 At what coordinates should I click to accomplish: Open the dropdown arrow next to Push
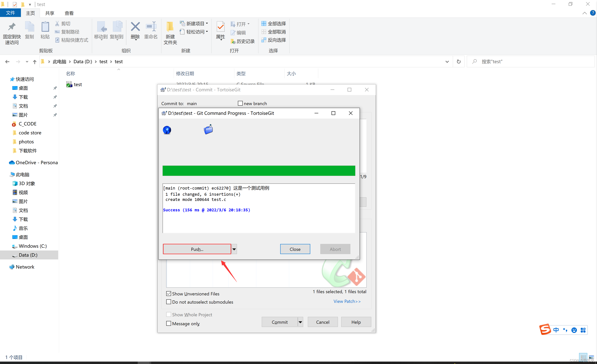[234, 249]
